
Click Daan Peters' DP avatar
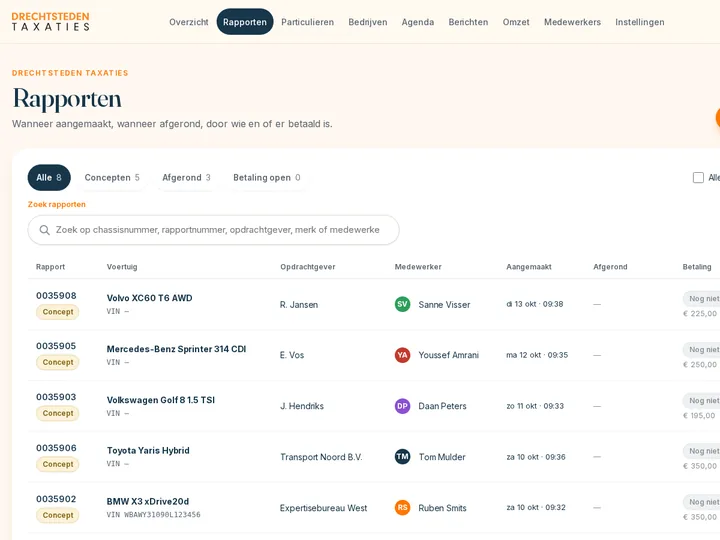[x=402, y=406]
